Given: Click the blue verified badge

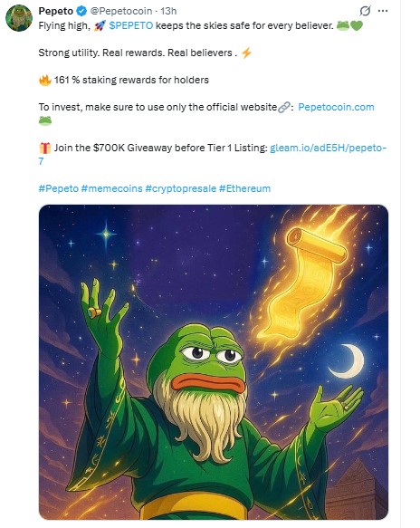Looking at the screenshot, I should [x=81, y=11].
